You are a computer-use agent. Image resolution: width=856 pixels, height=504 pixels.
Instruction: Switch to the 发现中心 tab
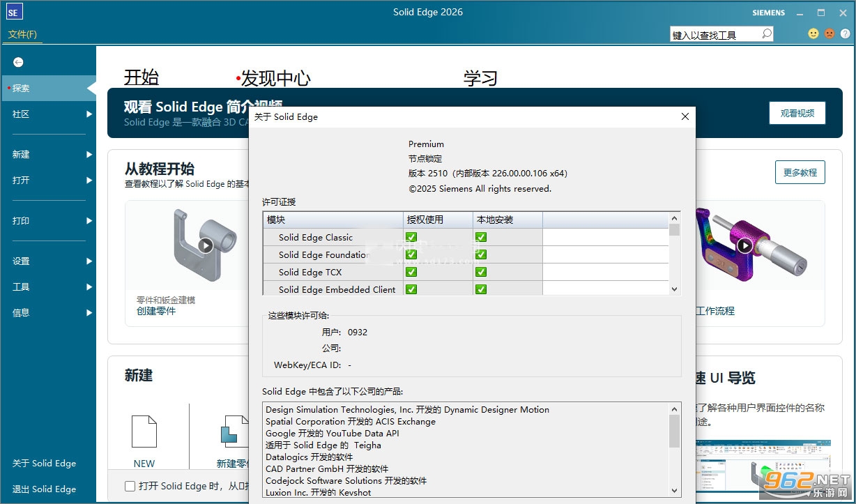point(276,79)
